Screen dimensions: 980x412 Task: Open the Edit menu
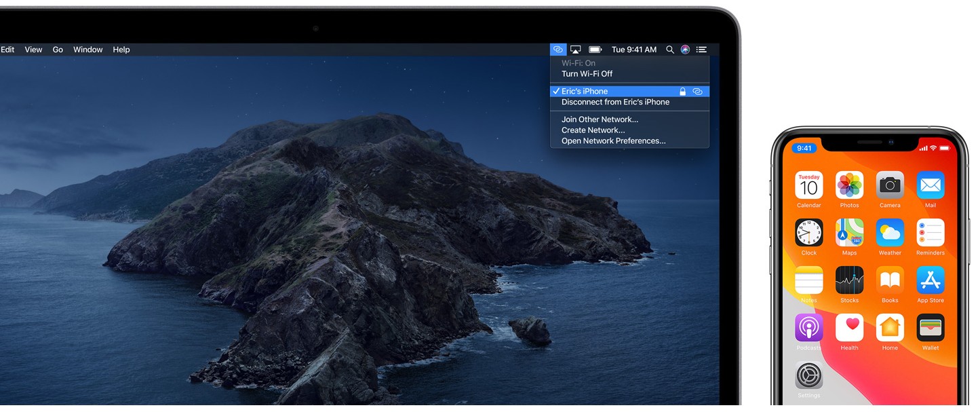point(7,50)
